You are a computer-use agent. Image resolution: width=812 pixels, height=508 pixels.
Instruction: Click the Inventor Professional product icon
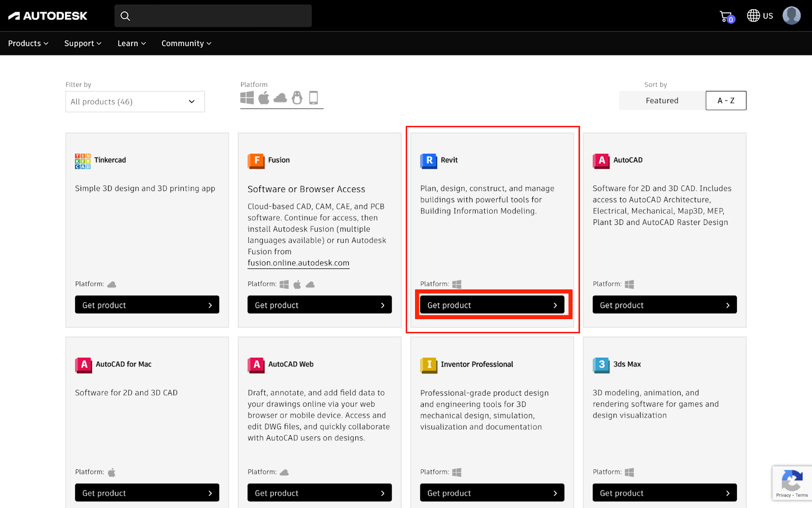[429, 365]
